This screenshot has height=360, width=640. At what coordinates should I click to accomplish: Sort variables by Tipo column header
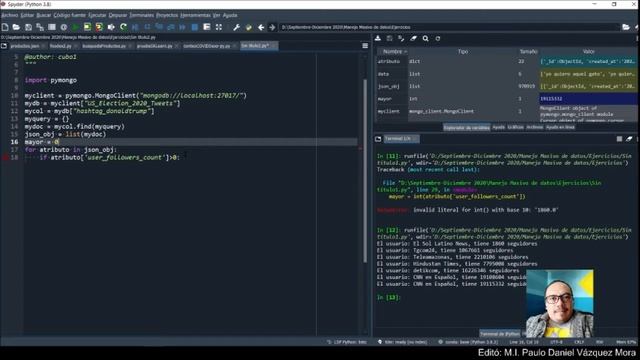pos(462,52)
